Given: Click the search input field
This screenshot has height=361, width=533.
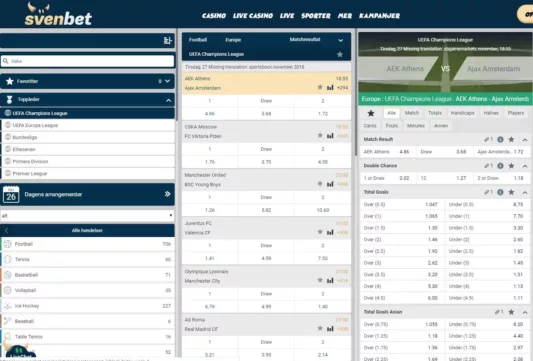Looking at the screenshot, I should 88,61.
